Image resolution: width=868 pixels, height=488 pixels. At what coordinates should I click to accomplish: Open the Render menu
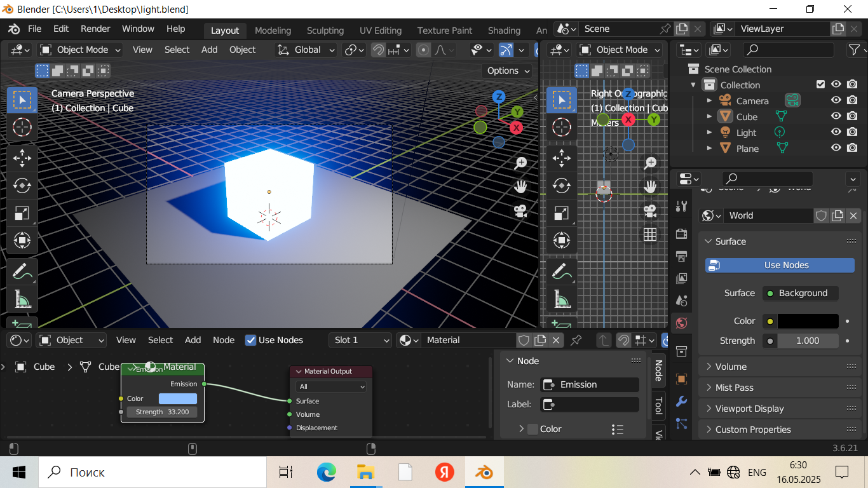(95, 29)
